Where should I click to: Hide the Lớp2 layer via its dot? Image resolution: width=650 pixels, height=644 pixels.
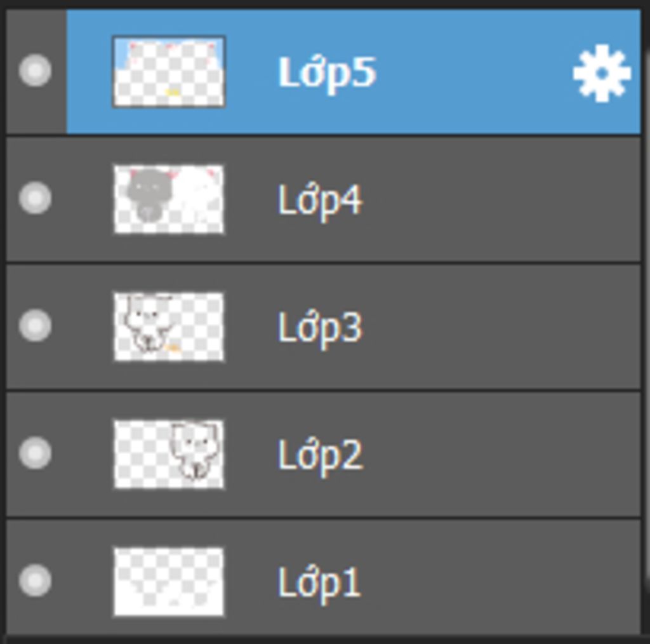[36, 453]
